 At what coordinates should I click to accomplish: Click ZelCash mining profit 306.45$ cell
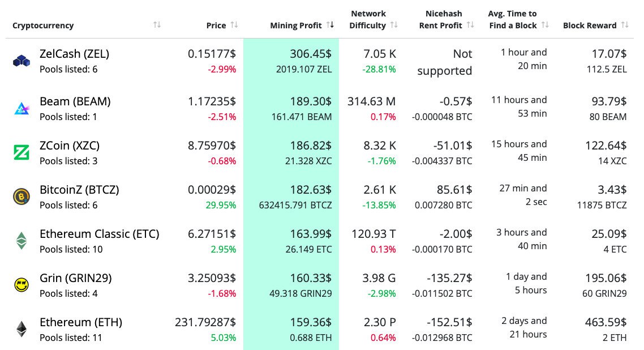point(311,54)
